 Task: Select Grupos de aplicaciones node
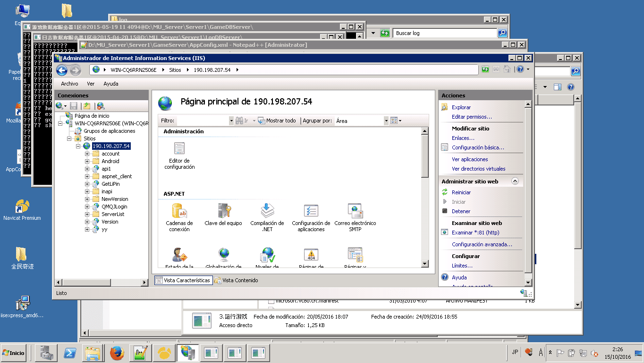(x=110, y=131)
